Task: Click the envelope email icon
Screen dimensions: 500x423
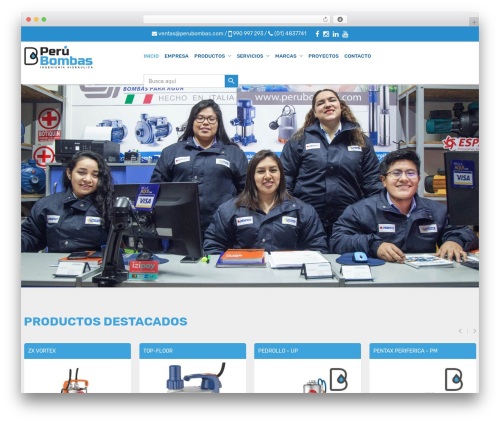Action: 154,34
